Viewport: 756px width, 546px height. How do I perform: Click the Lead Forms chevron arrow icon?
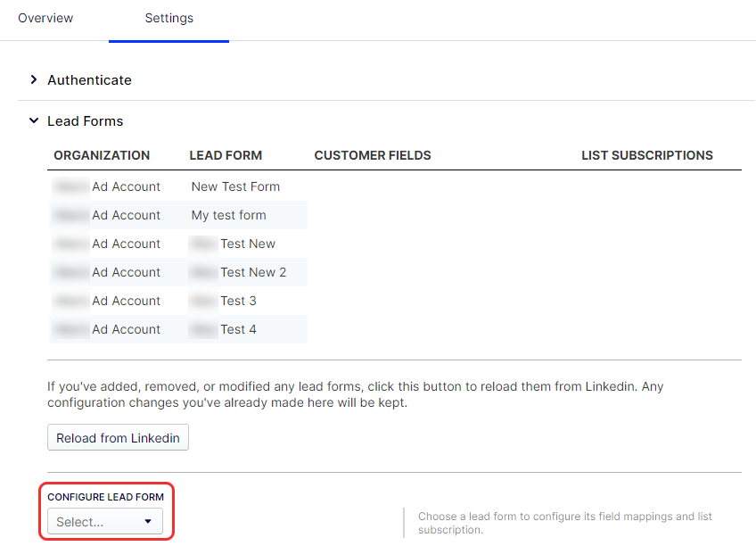[34, 121]
